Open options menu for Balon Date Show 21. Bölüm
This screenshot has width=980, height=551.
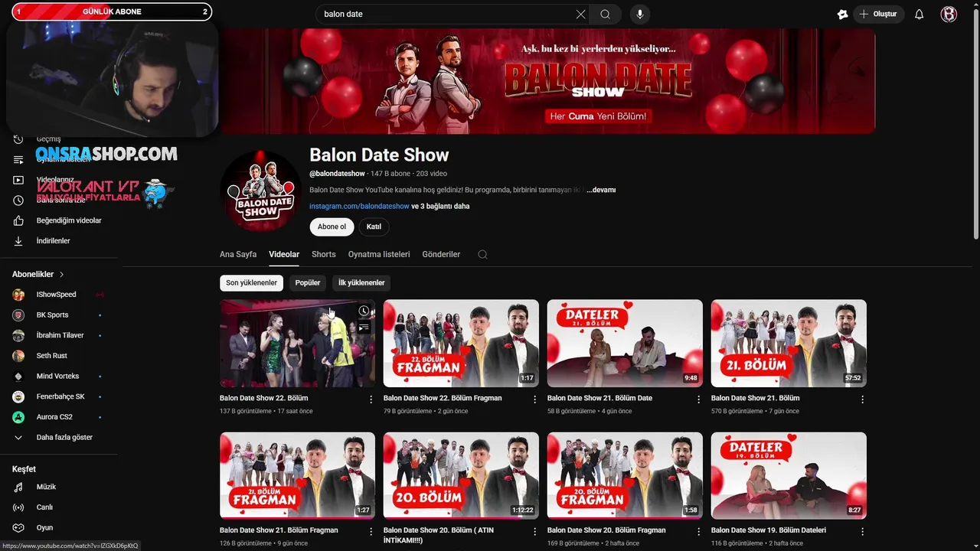click(x=863, y=399)
